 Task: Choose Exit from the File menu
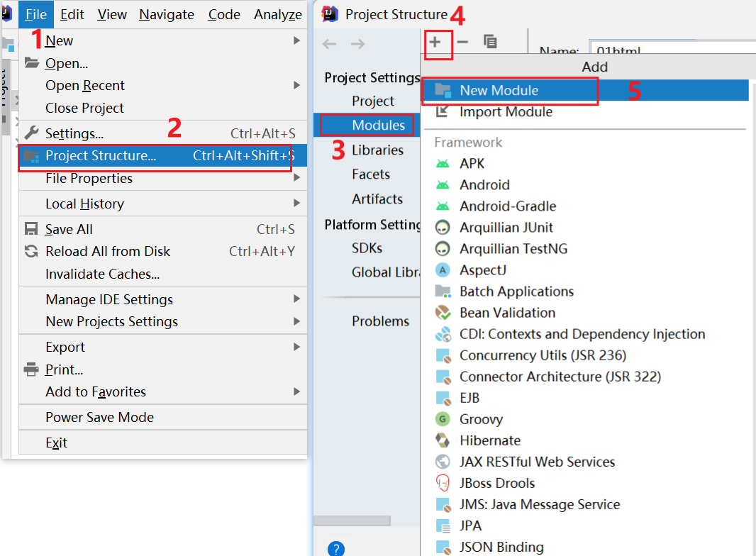pos(163,443)
